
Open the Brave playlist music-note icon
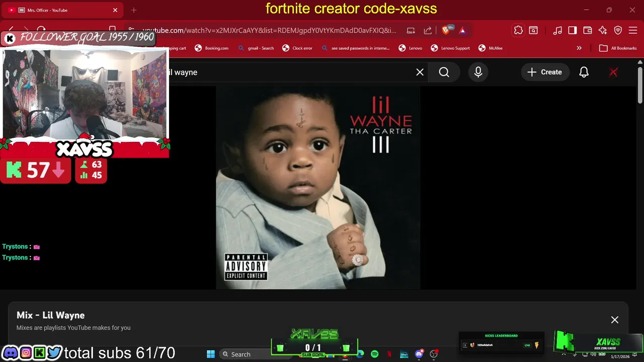557,31
